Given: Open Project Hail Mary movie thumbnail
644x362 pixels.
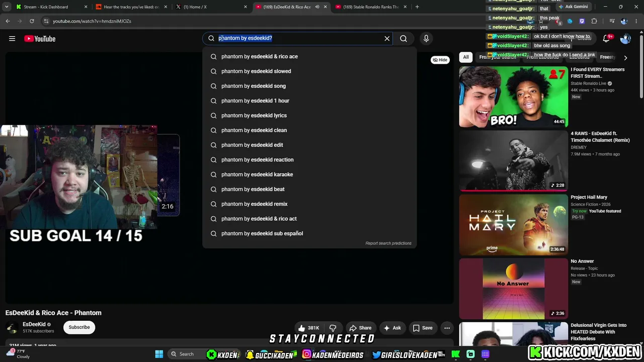Looking at the screenshot, I should (x=513, y=225).
